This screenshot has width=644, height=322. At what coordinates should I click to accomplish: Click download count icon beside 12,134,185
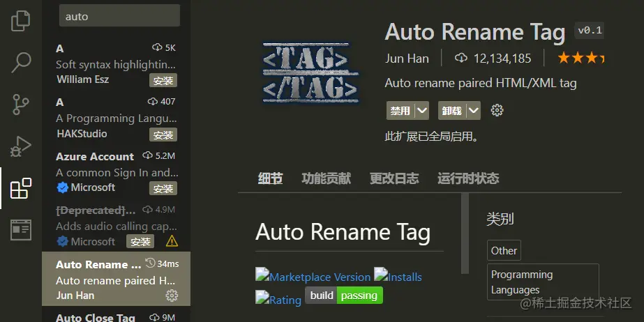pos(460,58)
